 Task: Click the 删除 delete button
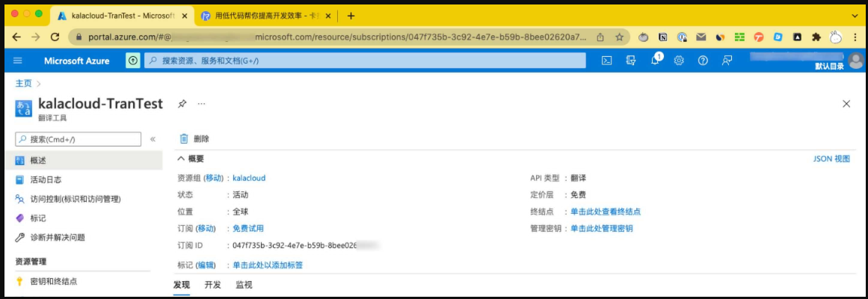coord(194,139)
